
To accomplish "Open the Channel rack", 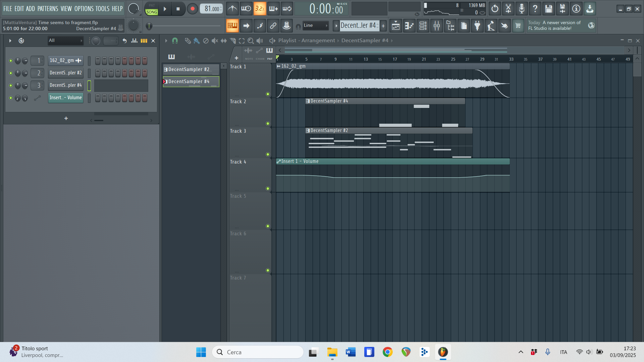I will [x=423, y=25].
